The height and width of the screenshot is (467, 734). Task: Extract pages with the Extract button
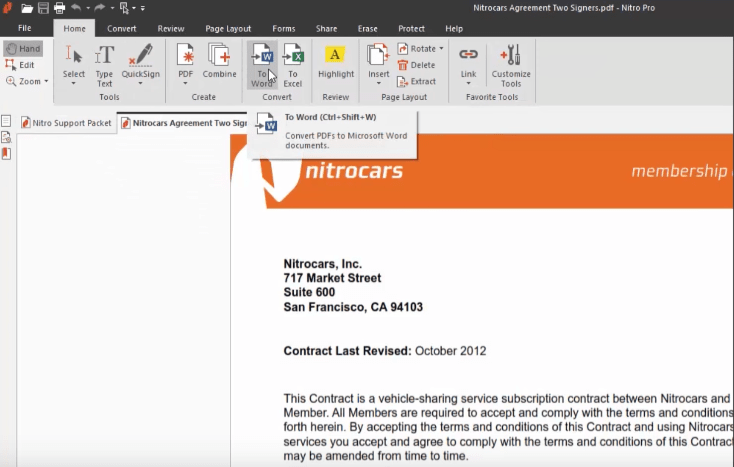click(x=417, y=81)
